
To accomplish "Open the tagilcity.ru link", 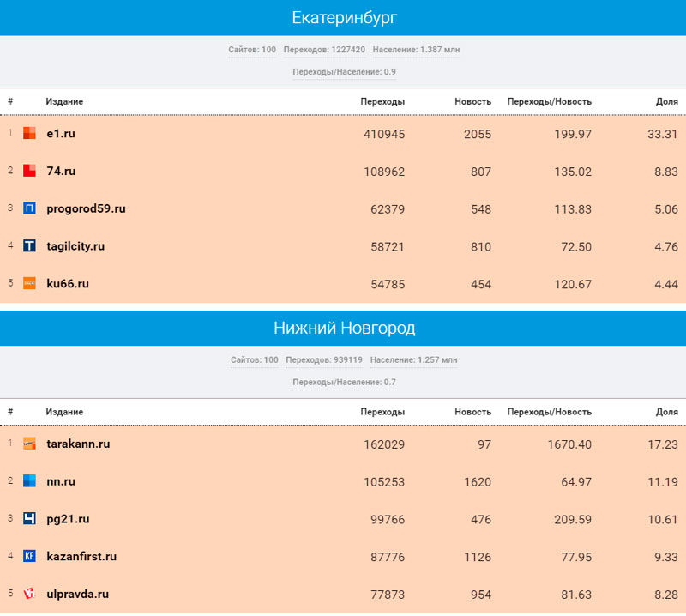I will (75, 246).
